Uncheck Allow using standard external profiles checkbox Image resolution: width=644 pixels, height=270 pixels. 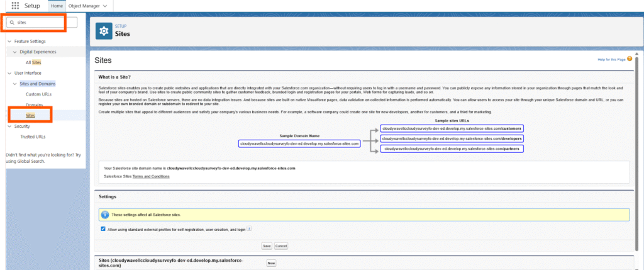103,229
